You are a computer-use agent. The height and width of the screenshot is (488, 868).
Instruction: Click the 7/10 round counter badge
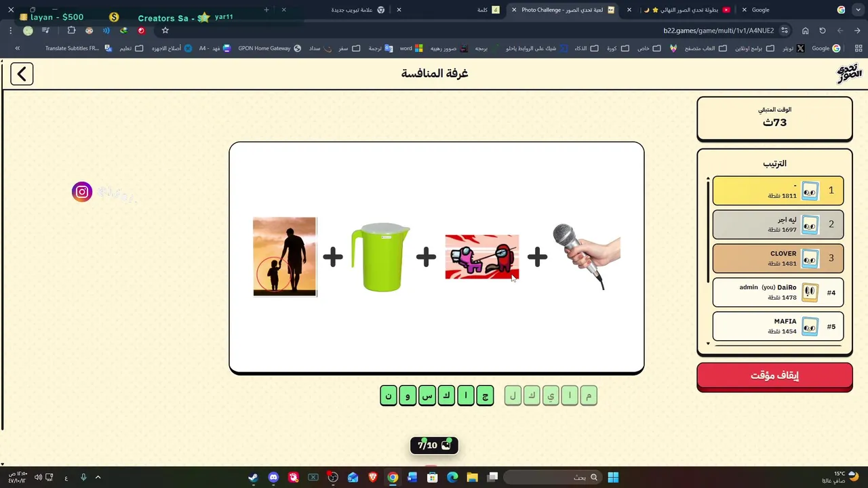click(x=434, y=445)
